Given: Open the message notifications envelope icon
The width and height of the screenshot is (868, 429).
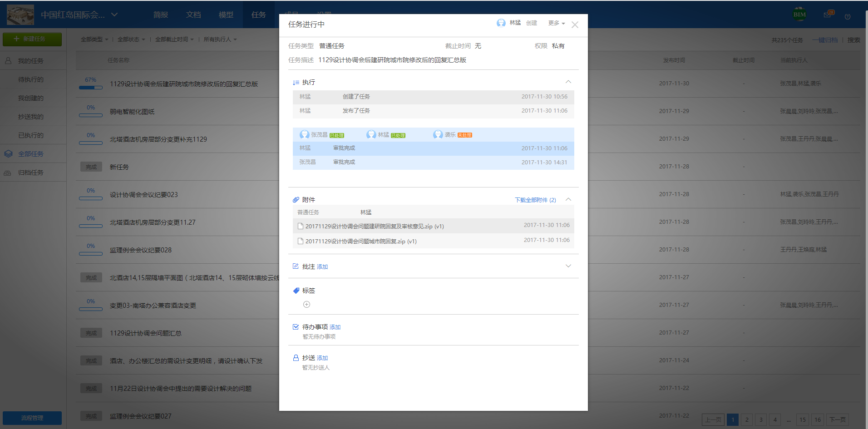Looking at the screenshot, I should coord(828,14).
